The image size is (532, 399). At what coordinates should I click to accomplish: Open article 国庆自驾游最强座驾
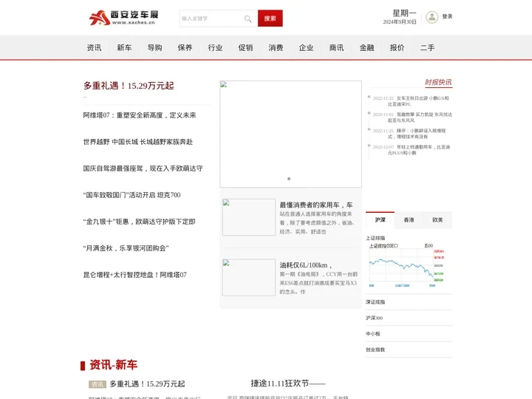143,168
